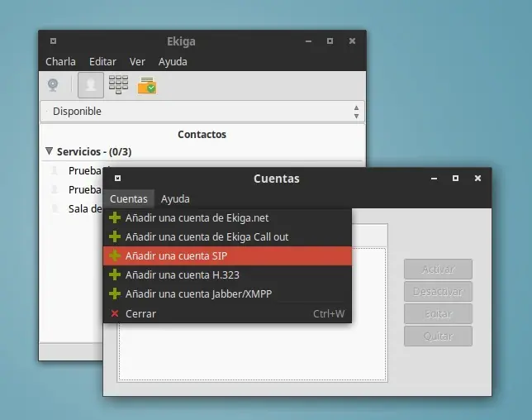Maximize the Ekiga window

click(330, 41)
